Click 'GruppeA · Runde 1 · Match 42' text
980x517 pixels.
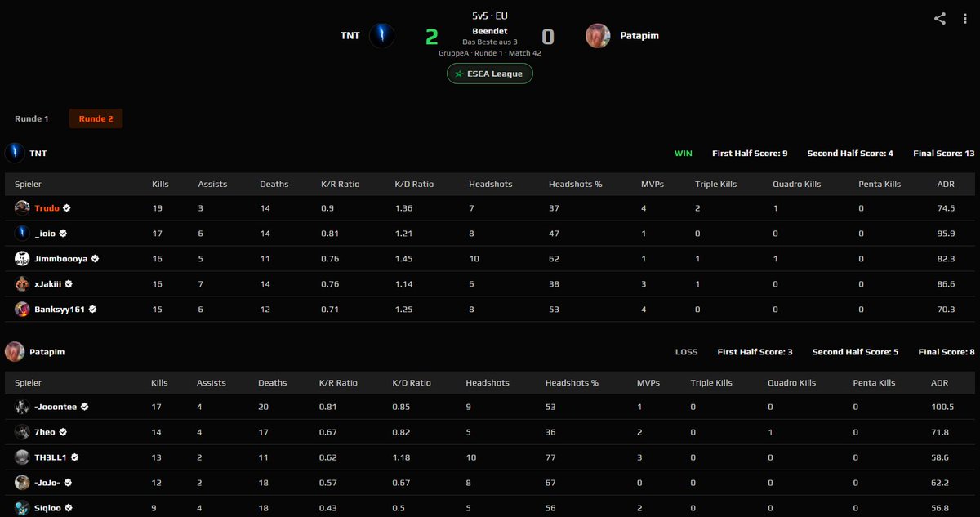click(490, 52)
